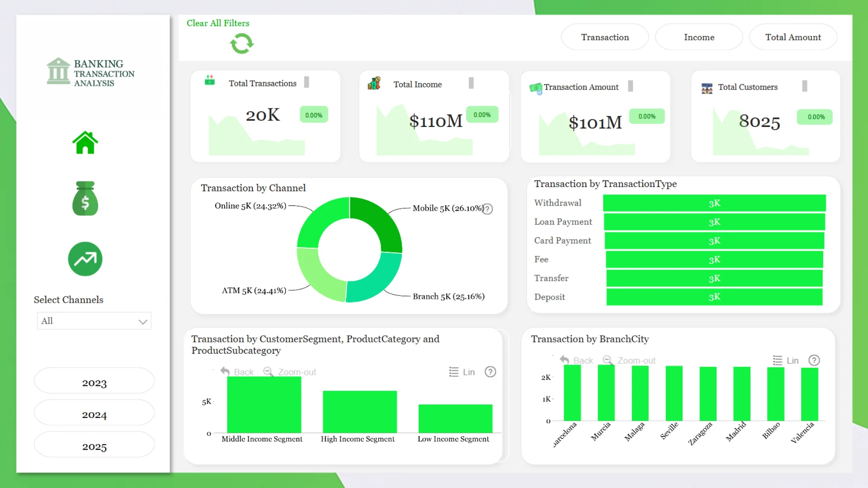Screen dimensions: 868x488
Task: Click help icon on Transaction by Channel chart
Action: pos(487,209)
